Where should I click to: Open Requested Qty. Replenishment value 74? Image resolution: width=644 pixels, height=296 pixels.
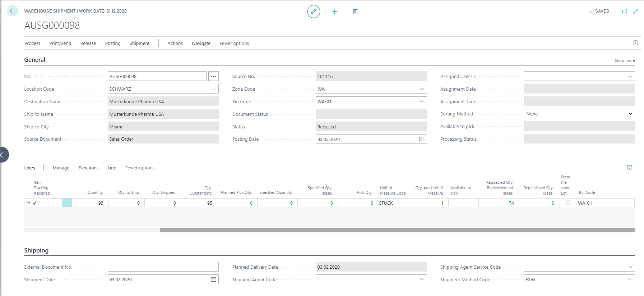pos(511,203)
